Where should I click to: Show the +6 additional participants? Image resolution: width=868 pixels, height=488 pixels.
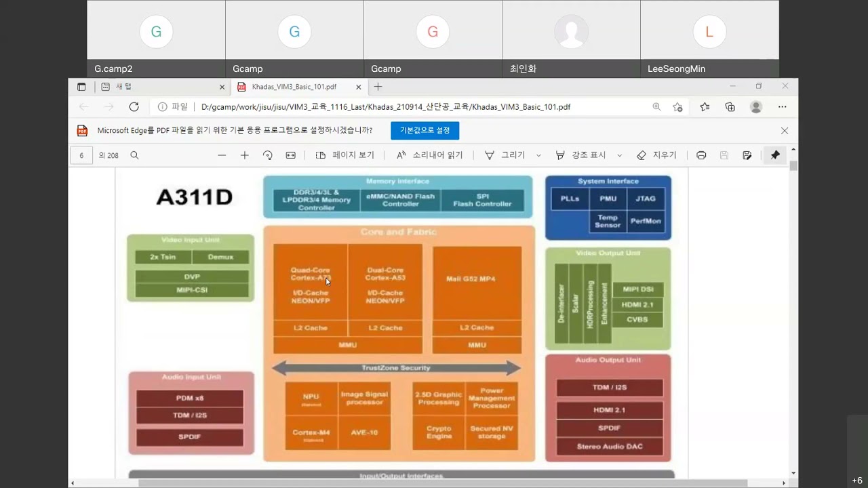click(x=857, y=480)
